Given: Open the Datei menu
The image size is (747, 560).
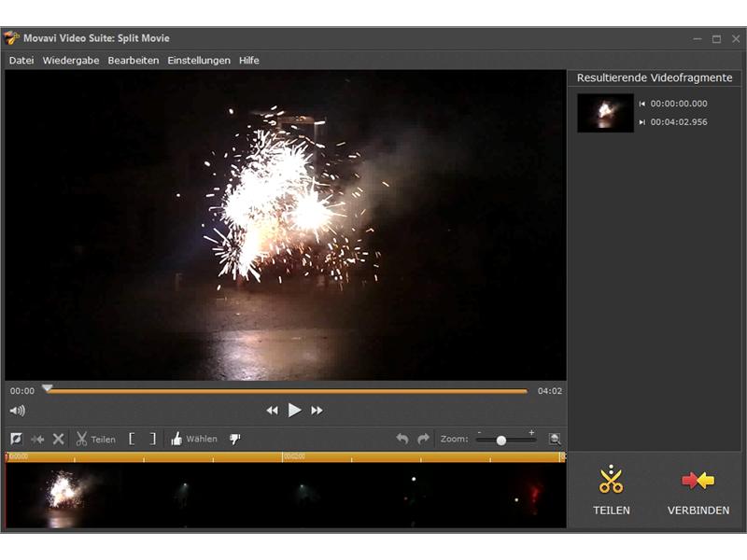Looking at the screenshot, I should [x=21, y=61].
